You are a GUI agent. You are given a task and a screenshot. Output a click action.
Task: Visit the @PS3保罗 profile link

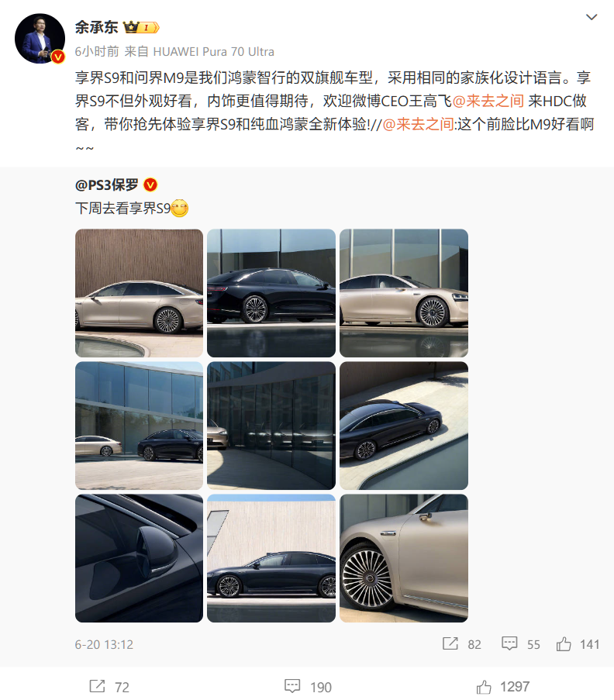click(x=107, y=184)
